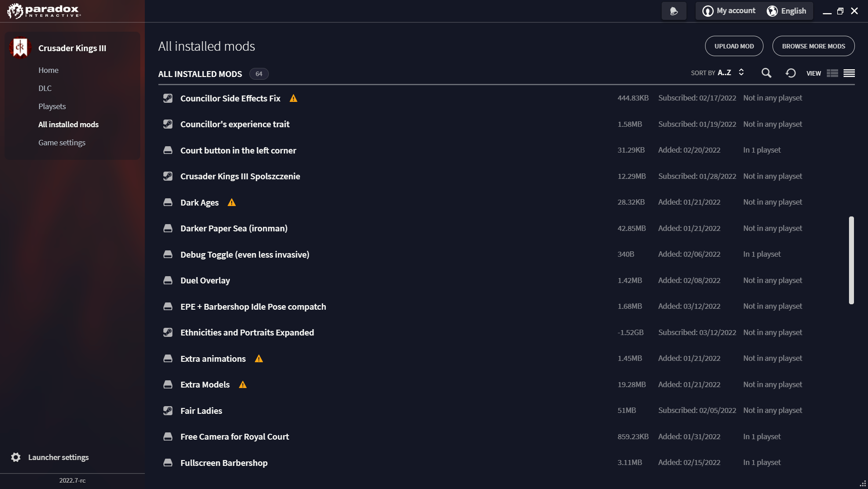The height and width of the screenshot is (489, 868).
Task: Open the Playsets page
Action: pos(52,106)
